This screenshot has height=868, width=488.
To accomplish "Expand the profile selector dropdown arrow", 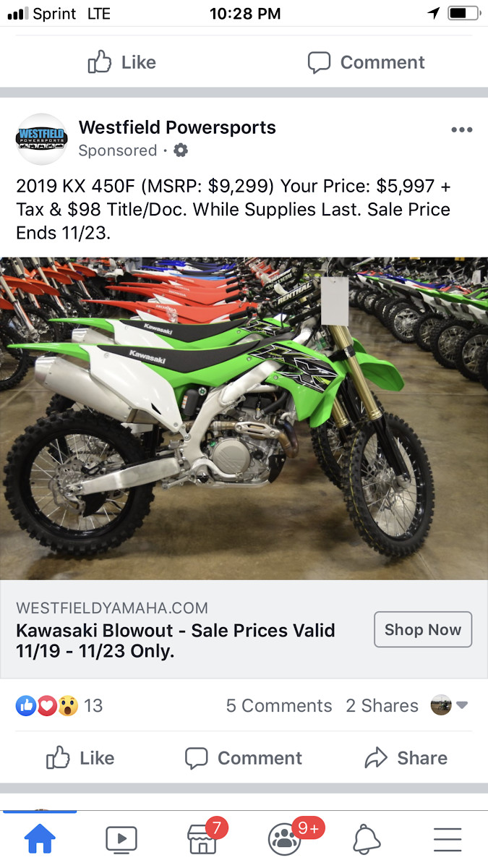I will [462, 705].
